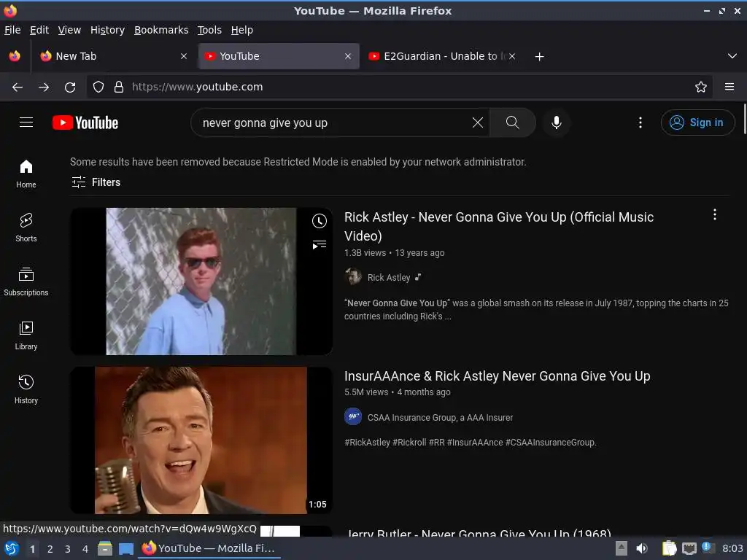Open the Edit menu

(x=39, y=30)
